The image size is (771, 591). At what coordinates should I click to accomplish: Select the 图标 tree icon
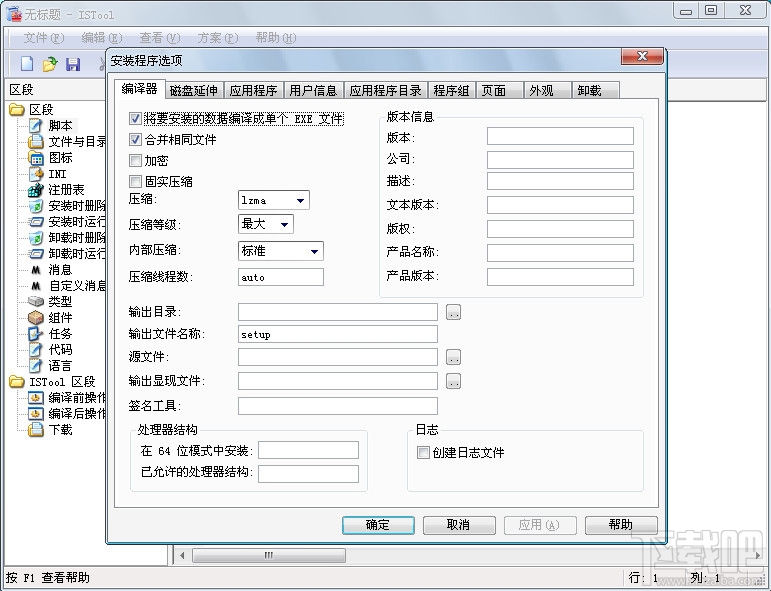coord(36,158)
